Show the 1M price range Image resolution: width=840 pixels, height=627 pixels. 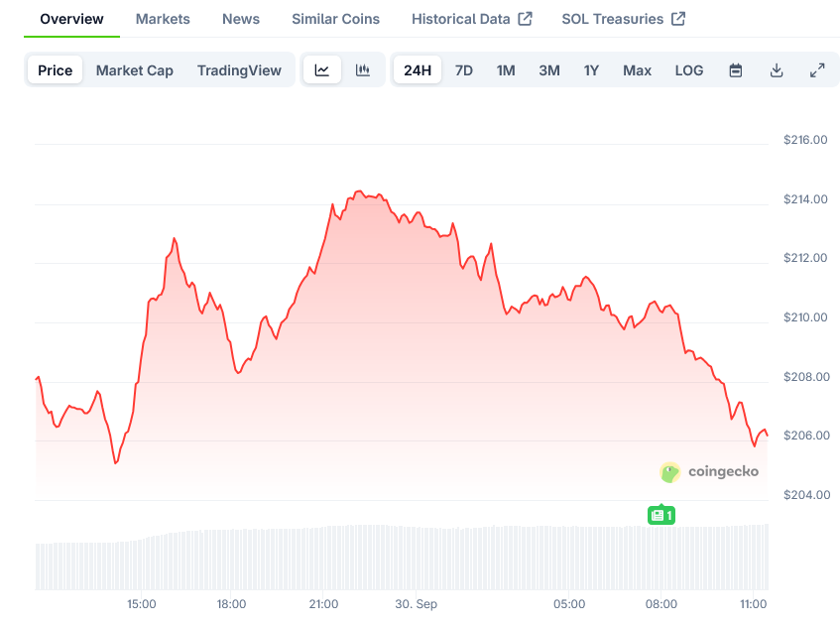point(506,70)
